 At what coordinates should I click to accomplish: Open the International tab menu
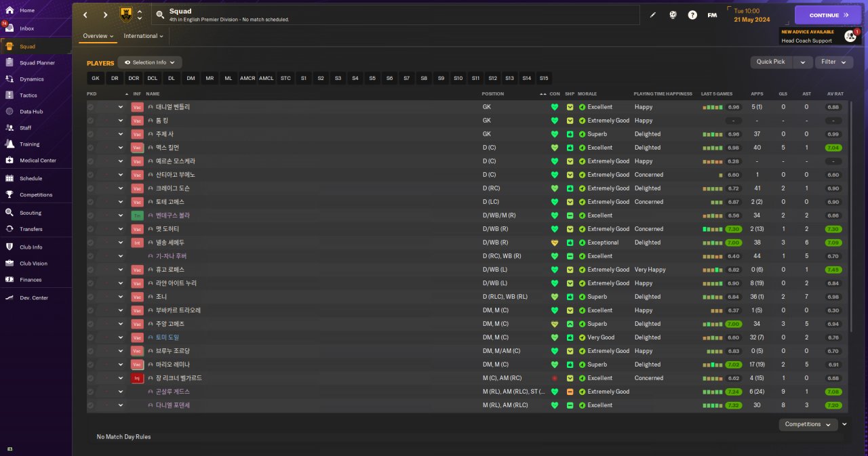click(x=144, y=36)
